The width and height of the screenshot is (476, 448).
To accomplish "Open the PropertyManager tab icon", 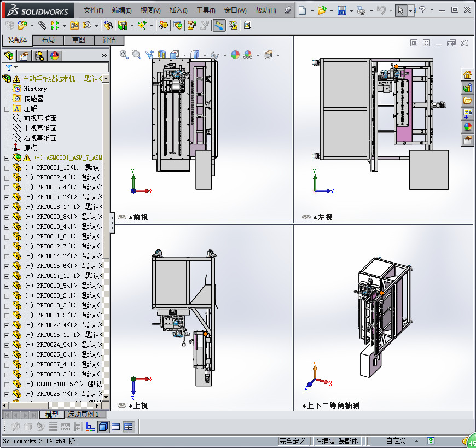I will 24,56.
